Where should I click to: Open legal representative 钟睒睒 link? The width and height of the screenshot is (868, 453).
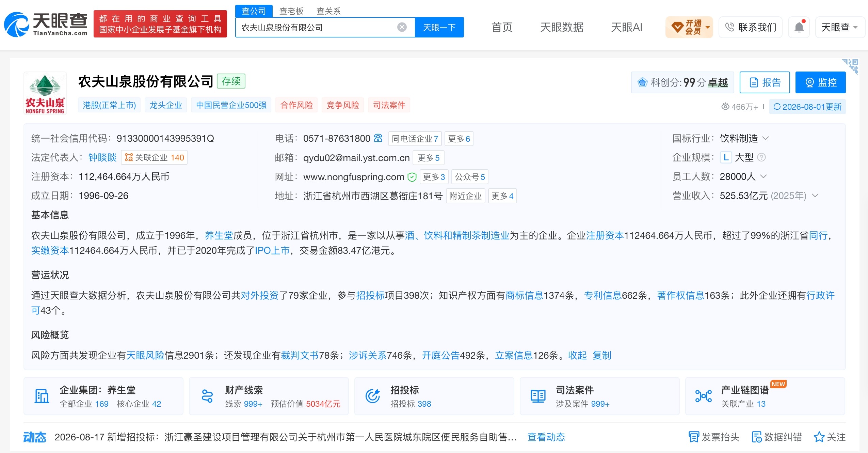point(102,157)
